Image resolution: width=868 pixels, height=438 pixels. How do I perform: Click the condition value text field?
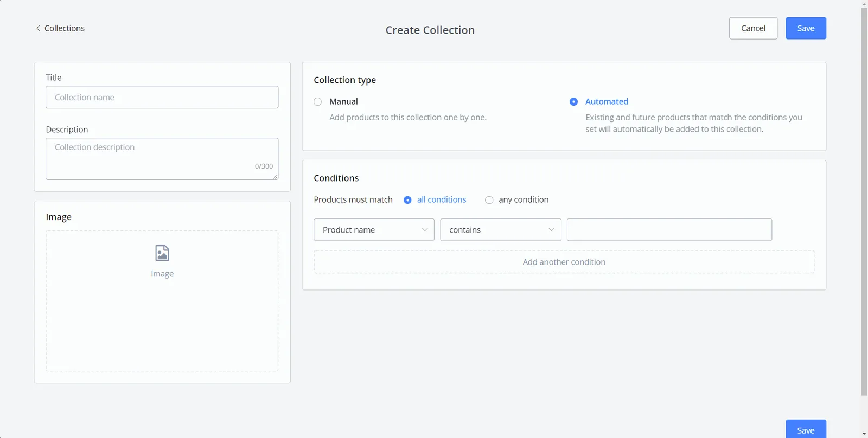pyautogui.click(x=669, y=230)
